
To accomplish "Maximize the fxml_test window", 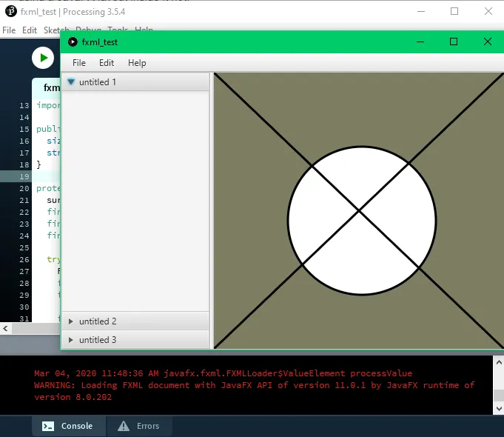I will pos(454,41).
